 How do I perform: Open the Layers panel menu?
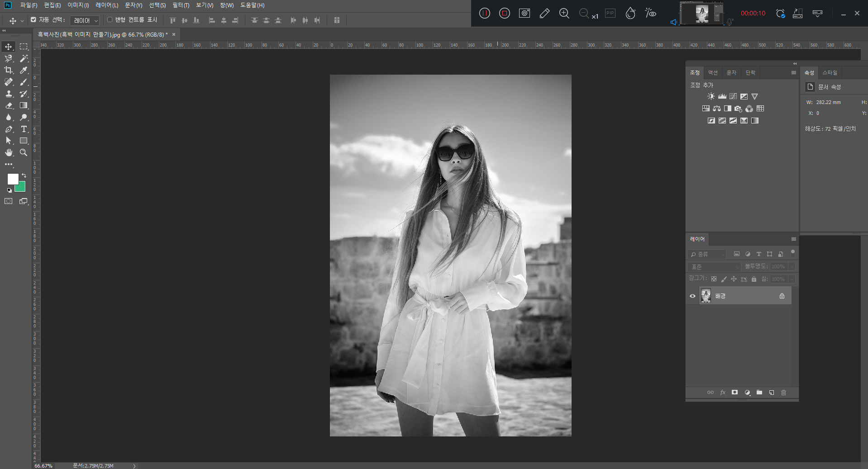(793, 239)
